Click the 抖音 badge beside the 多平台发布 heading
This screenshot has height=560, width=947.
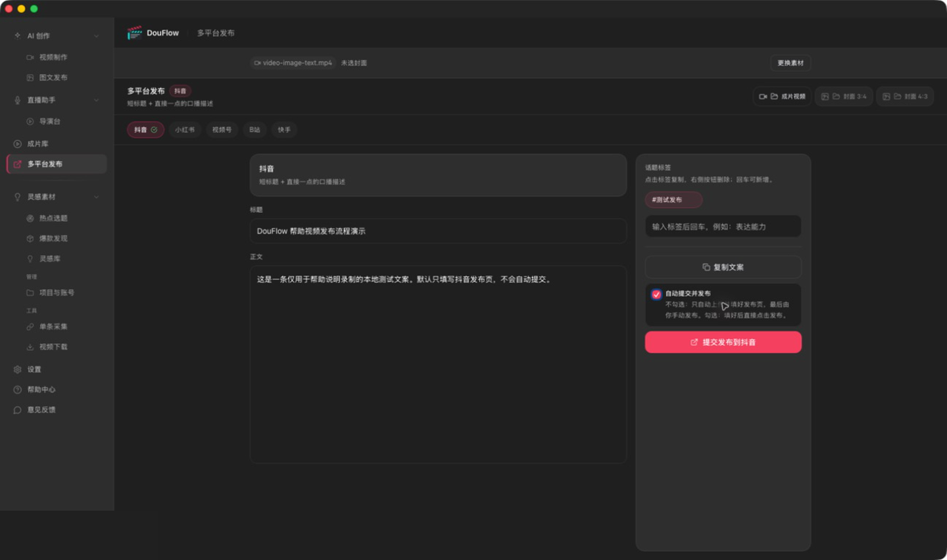click(x=180, y=91)
